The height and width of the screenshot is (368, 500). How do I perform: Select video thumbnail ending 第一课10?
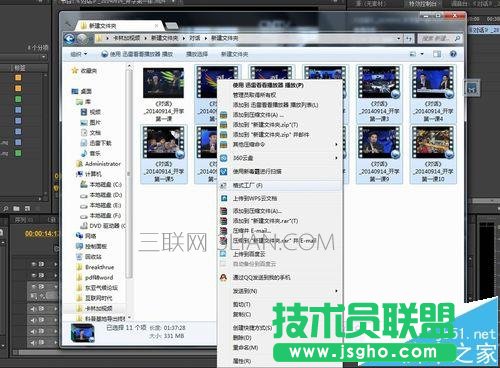(433, 154)
